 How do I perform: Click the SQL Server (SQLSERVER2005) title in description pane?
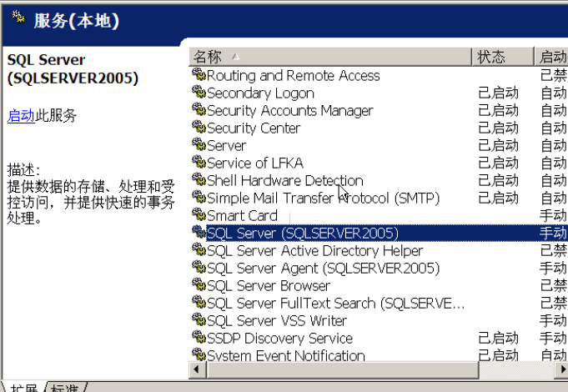73,69
